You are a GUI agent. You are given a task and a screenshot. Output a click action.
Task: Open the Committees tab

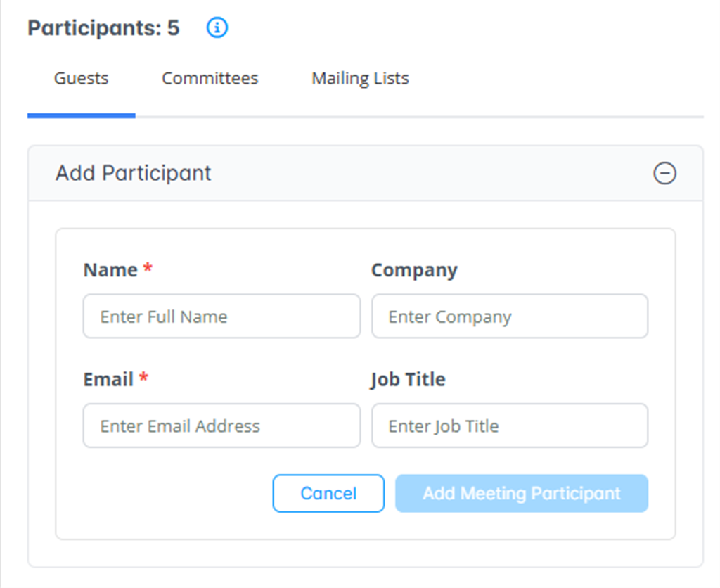[x=210, y=78]
